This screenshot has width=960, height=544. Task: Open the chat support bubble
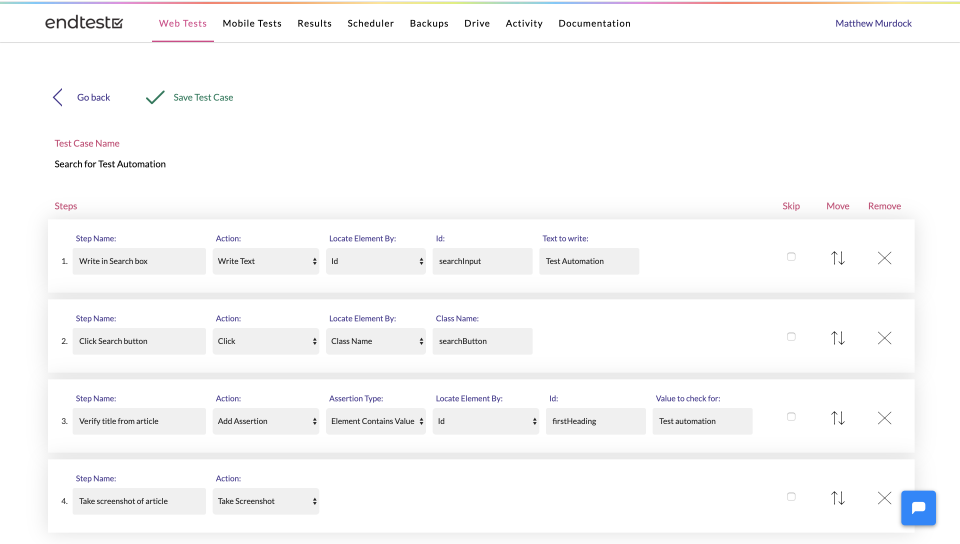918,508
